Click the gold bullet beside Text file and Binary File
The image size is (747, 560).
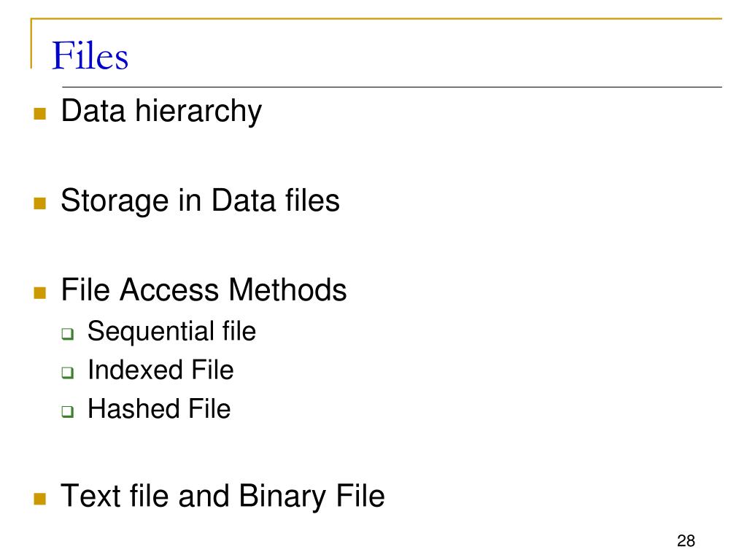pos(40,499)
